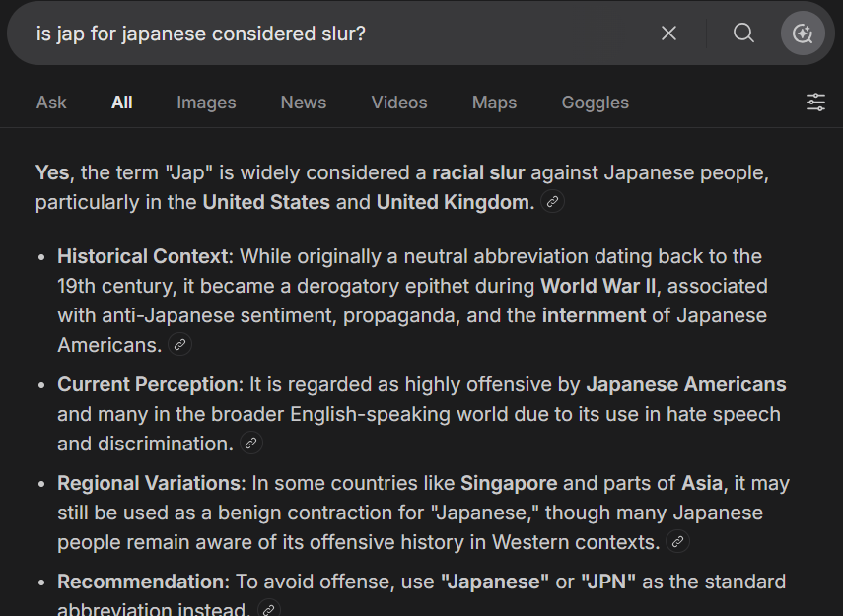Click the 'Historical Context' bullet heading
The image size is (843, 616).
pyautogui.click(x=143, y=256)
